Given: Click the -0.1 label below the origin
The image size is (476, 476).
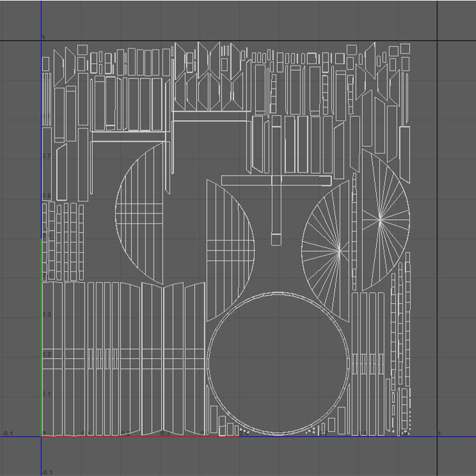Looking at the screenshot, I should (47, 472).
